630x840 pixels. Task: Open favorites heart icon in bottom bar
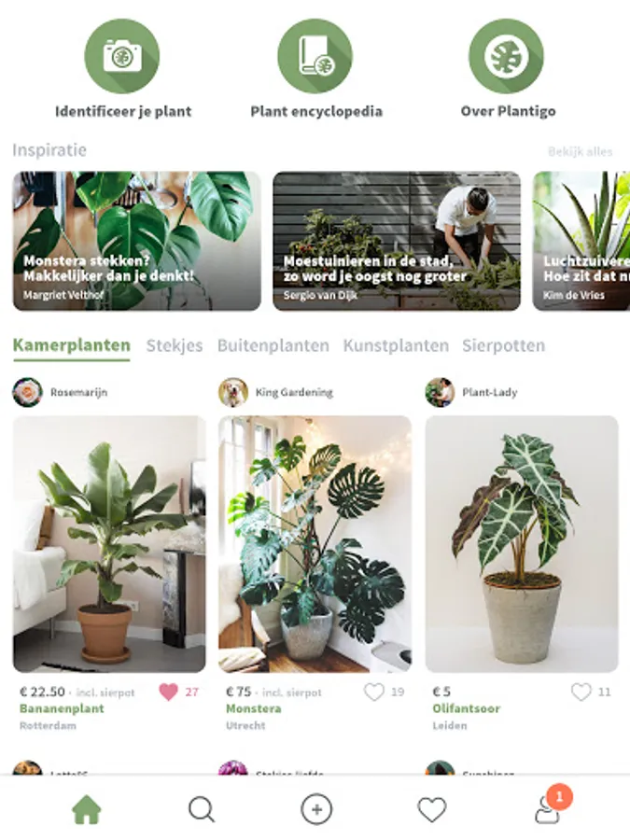[x=432, y=809]
